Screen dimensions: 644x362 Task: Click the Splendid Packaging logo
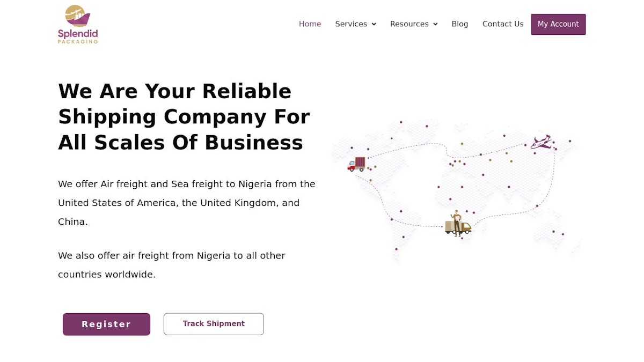[x=78, y=25]
